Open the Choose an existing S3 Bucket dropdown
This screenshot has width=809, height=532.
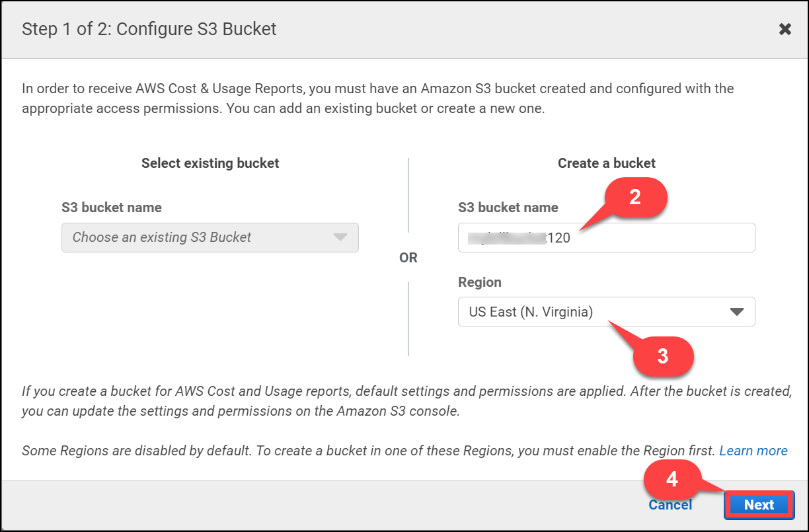pyautogui.click(x=210, y=237)
